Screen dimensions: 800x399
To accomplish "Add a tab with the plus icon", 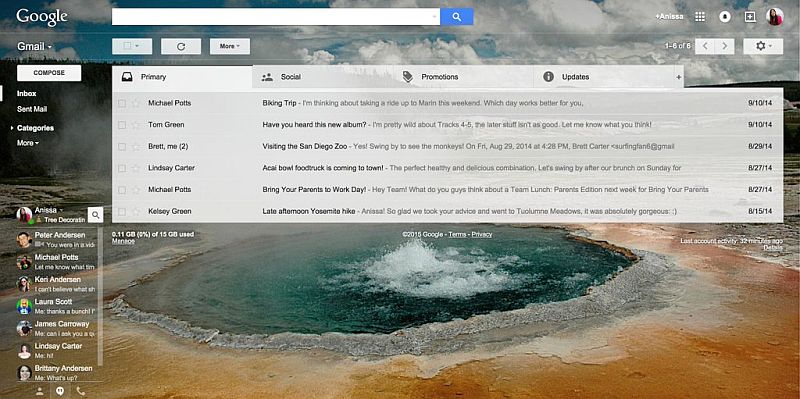I will pos(679,77).
